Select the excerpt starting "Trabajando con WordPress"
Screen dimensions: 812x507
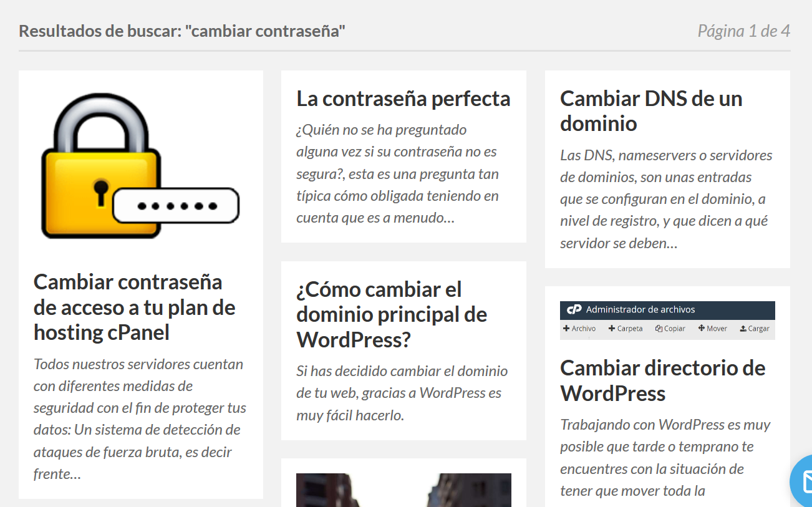[665, 458]
